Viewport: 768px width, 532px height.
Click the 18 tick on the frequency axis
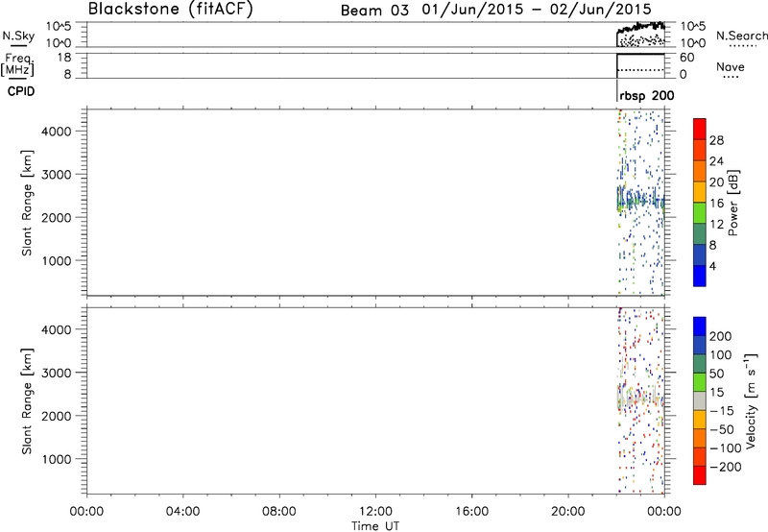pos(63,58)
